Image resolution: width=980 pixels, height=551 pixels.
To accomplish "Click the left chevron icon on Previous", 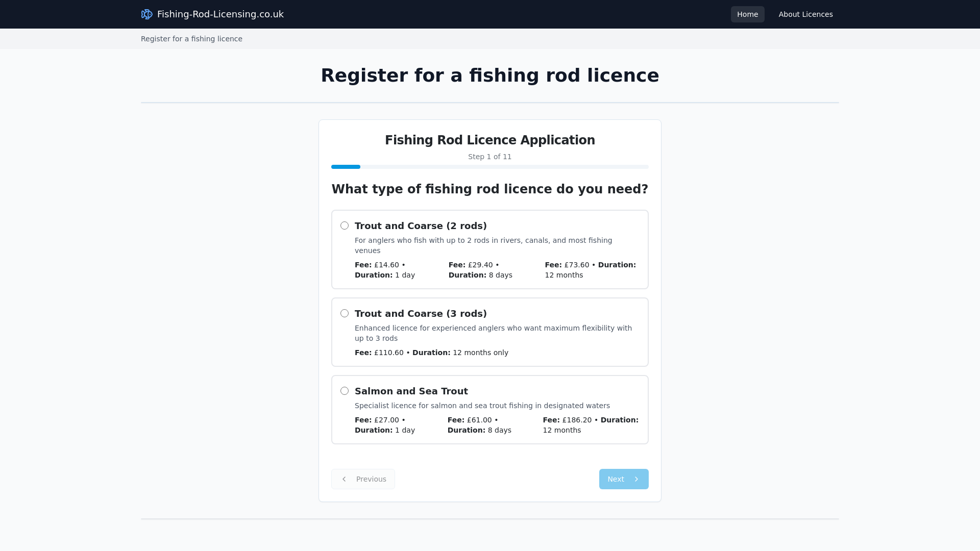I will [x=345, y=479].
